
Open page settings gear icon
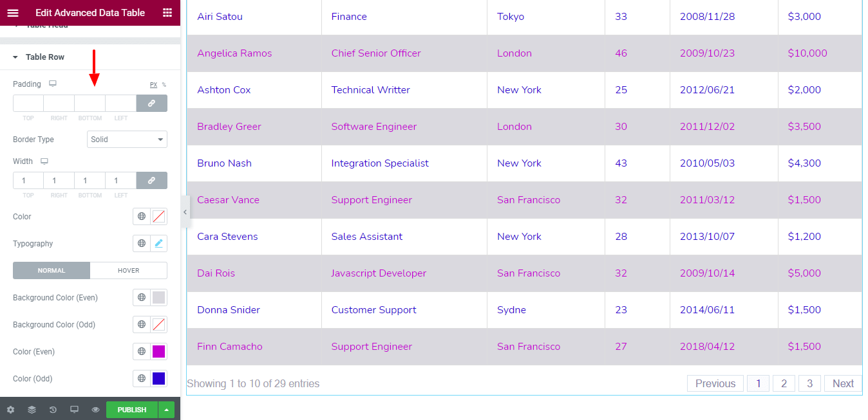click(10, 410)
